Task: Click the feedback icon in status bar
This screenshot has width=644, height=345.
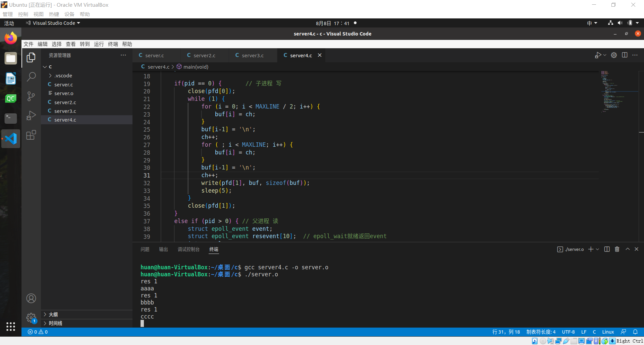Action: (623, 332)
